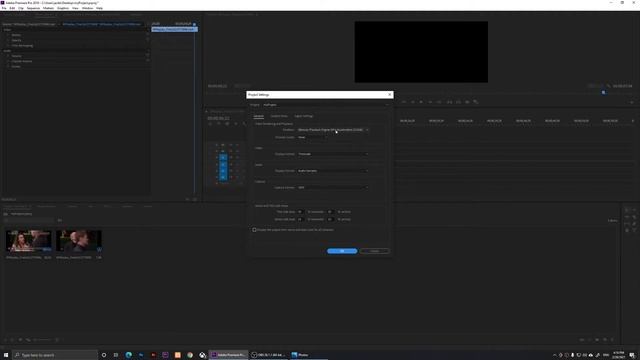The image size is (640, 360).
Task: Select highlighted clip in Effect Controls timeline
Action: 174,29
